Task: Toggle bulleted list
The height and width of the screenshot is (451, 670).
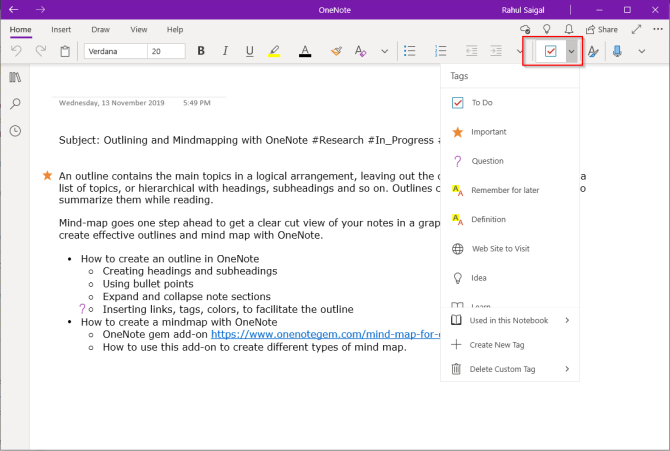Action: 409,51
